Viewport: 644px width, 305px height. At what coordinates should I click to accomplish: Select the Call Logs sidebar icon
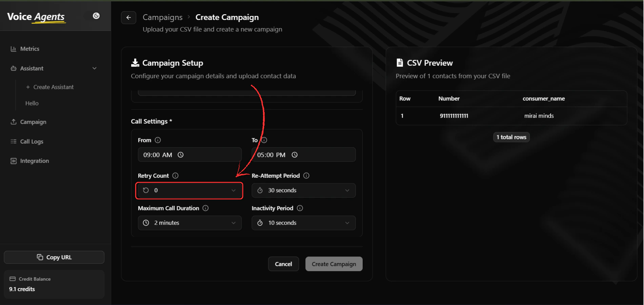coord(13,141)
